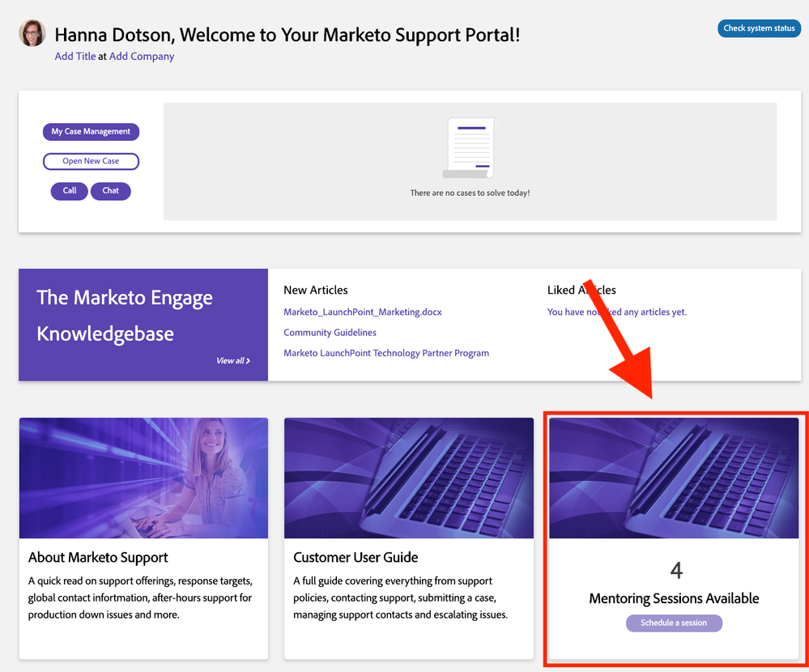809x672 pixels.
Task: Click the New Articles heading
Action: point(316,291)
